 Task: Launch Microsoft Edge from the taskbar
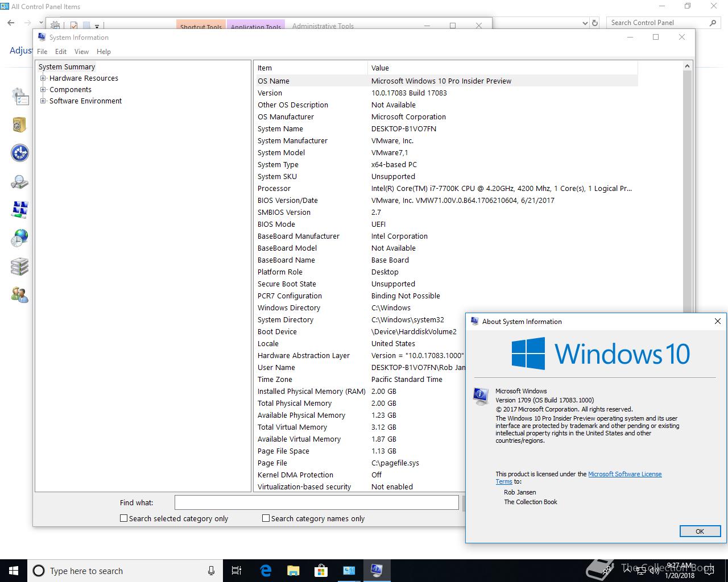[266, 571]
